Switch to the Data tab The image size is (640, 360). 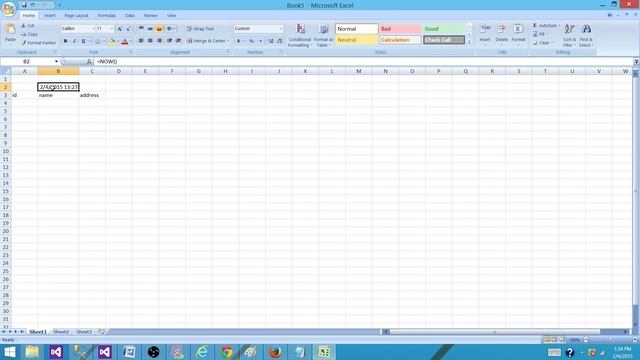point(130,16)
